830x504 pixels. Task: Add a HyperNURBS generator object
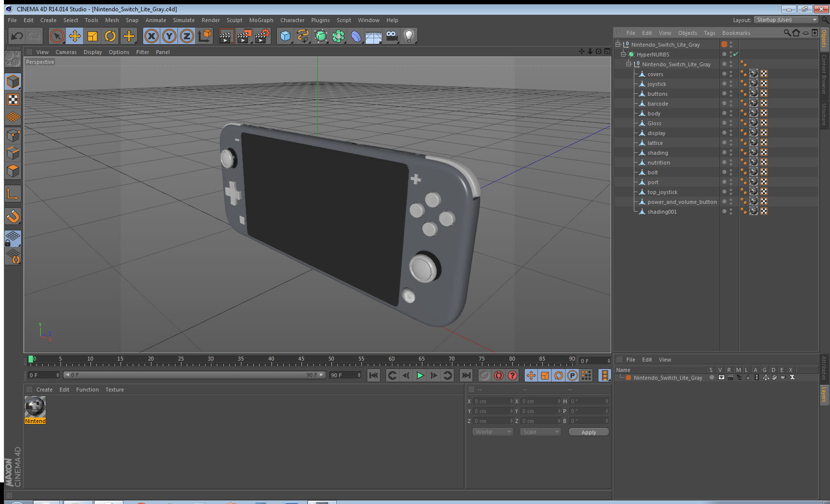coord(321,36)
